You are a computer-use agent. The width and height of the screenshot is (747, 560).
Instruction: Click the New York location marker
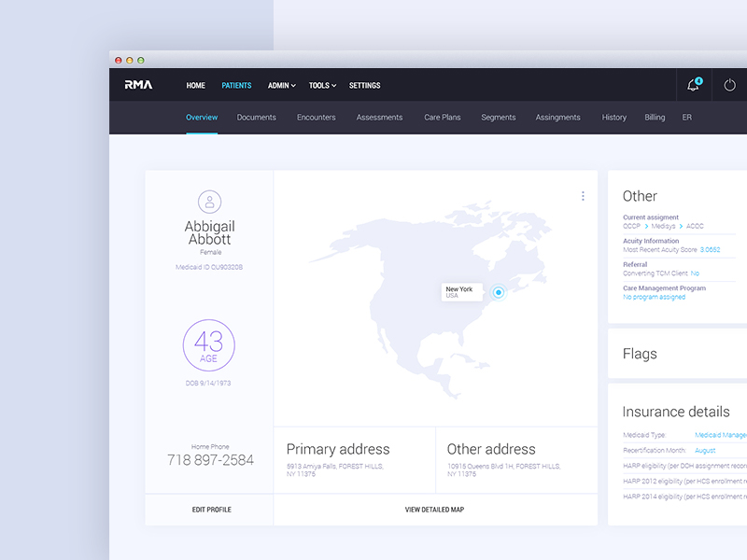point(499,292)
